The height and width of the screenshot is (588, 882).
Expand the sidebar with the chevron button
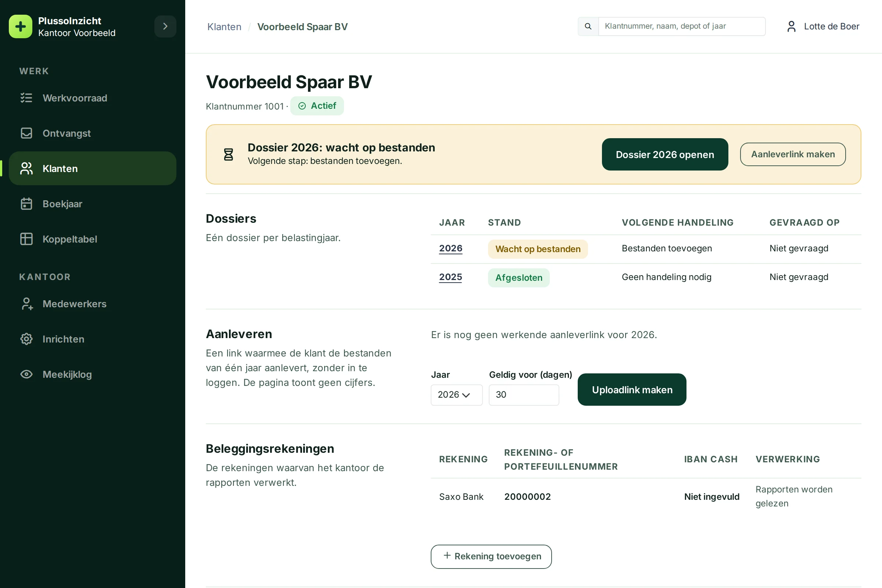point(165,26)
